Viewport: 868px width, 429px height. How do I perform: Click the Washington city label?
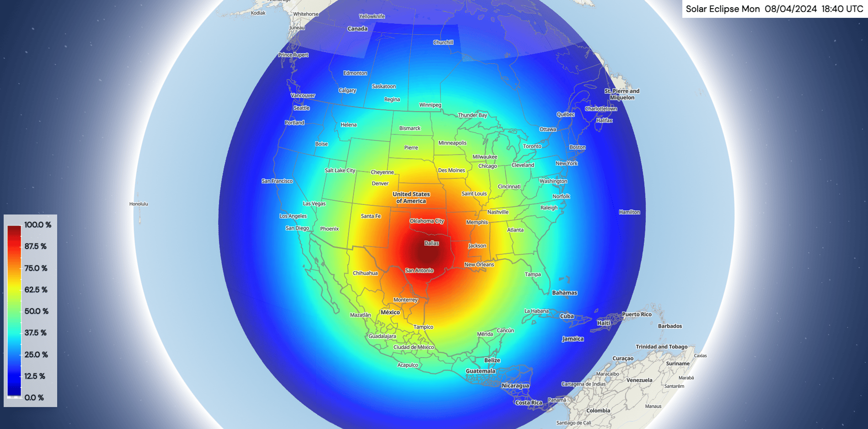pyautogui.click(x=553, y=181)
